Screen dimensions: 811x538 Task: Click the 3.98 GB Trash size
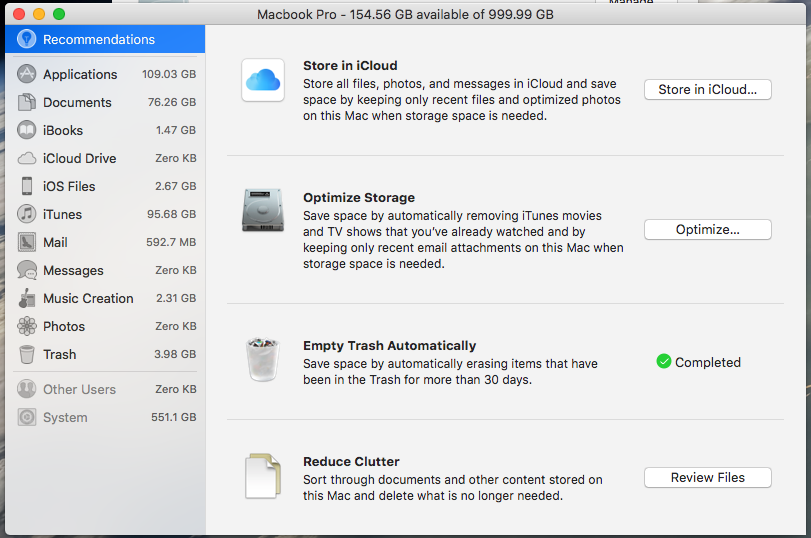[x=175, y=354]
